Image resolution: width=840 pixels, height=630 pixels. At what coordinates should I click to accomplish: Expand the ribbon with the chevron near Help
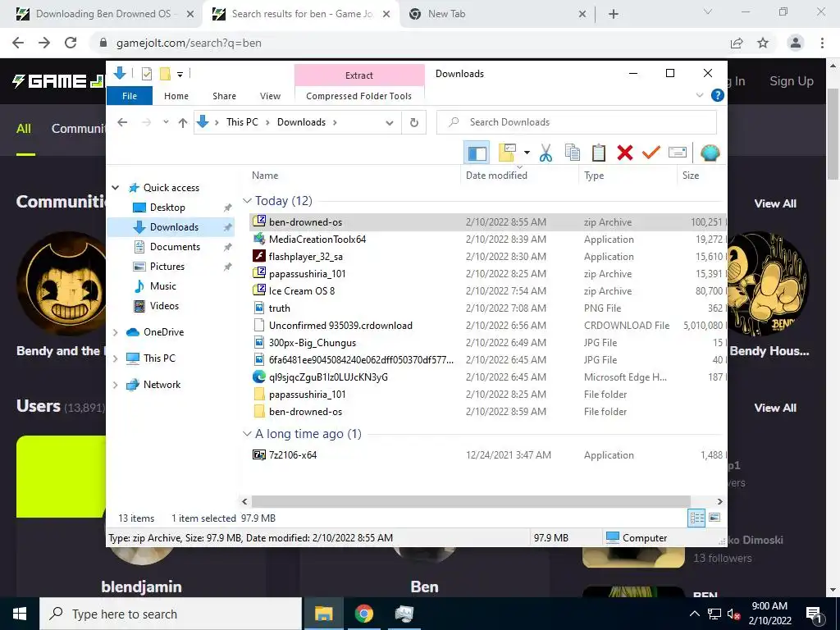700,95
